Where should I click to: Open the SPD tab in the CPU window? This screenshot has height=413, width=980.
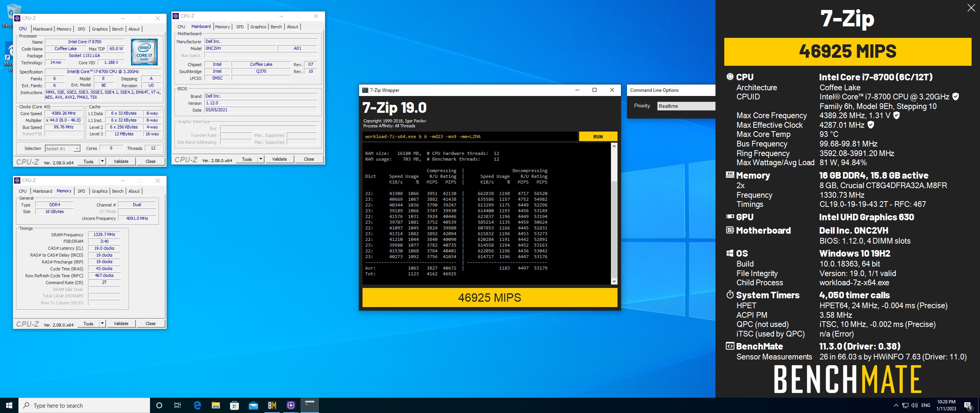(82, 29)
